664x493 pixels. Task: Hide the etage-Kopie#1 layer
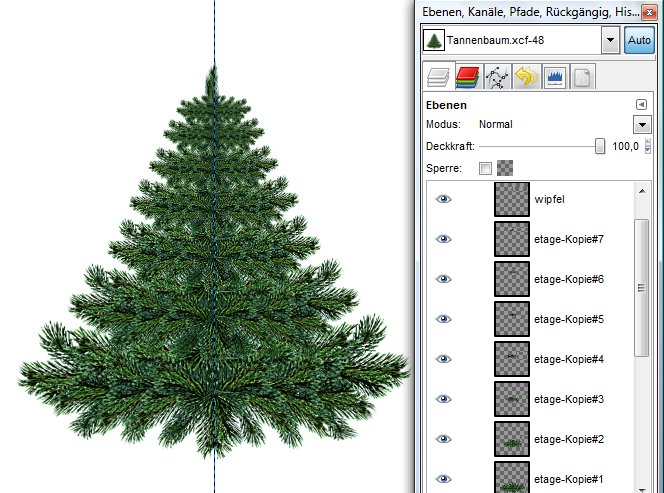443,479
